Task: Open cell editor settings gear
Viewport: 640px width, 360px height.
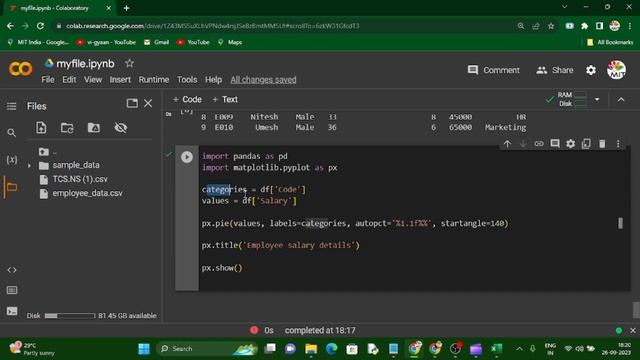Action: point(571,144)
